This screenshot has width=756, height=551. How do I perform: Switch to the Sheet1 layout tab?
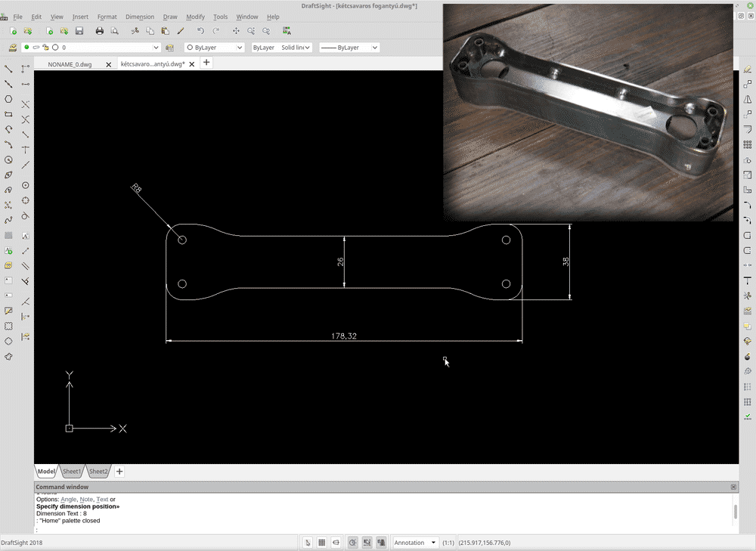(72, 472)
